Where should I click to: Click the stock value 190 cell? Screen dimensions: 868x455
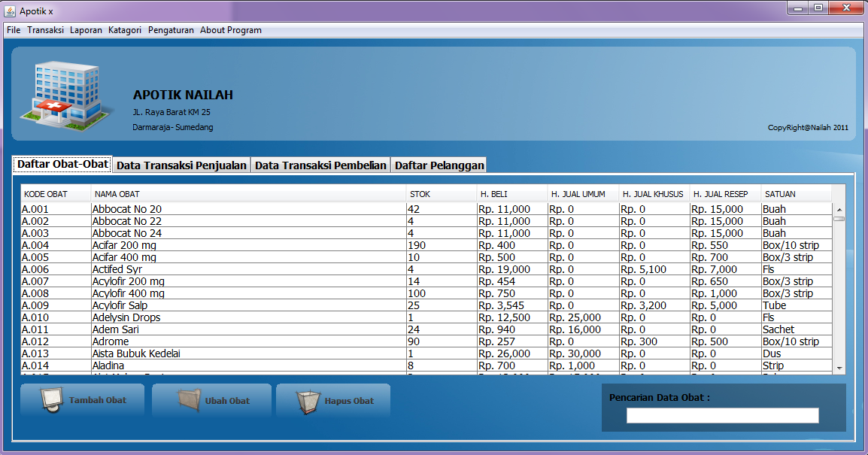click(442, 245)
